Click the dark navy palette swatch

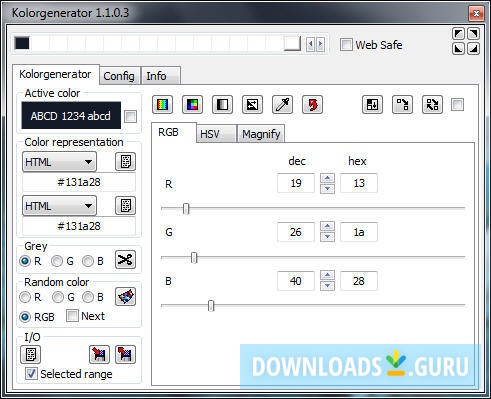[22, 43]
